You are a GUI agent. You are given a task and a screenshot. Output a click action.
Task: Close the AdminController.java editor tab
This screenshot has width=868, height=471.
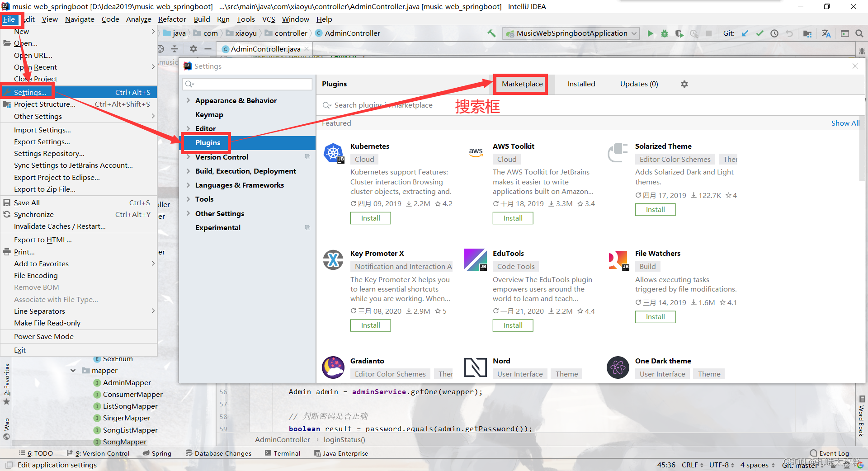[307, 49]
